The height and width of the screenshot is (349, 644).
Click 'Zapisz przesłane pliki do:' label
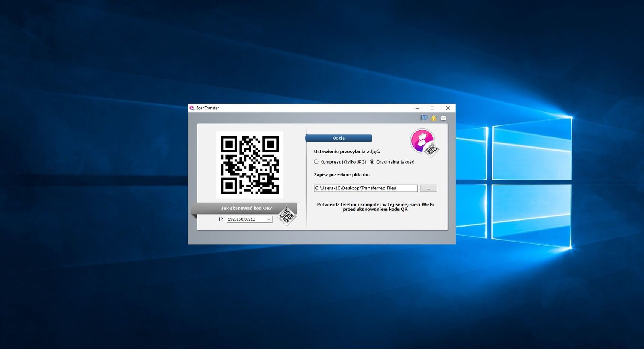click(342, 174)
